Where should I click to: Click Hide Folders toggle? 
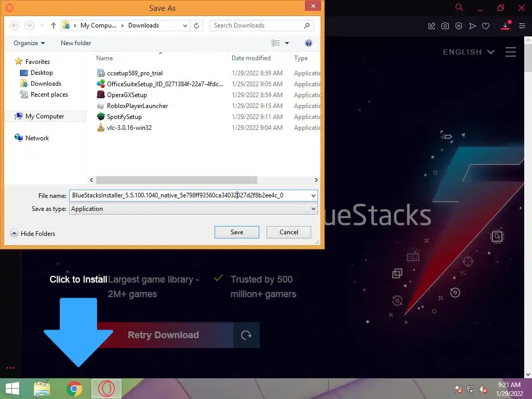[33, 233]
